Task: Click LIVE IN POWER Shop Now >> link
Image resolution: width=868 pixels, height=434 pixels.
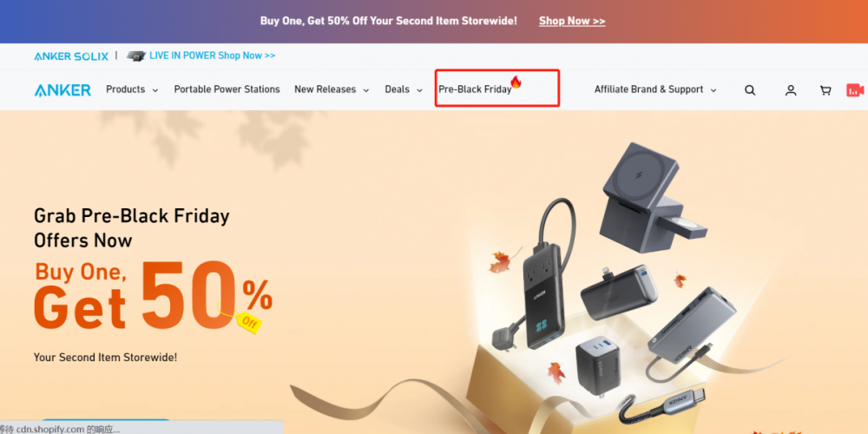Action: [212, 56]
